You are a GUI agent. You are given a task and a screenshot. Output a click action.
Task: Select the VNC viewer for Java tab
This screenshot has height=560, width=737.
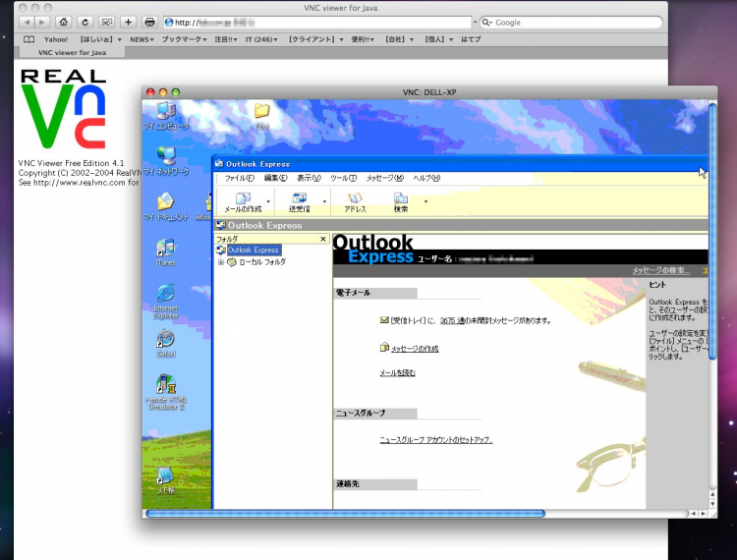tap(72, 53)
